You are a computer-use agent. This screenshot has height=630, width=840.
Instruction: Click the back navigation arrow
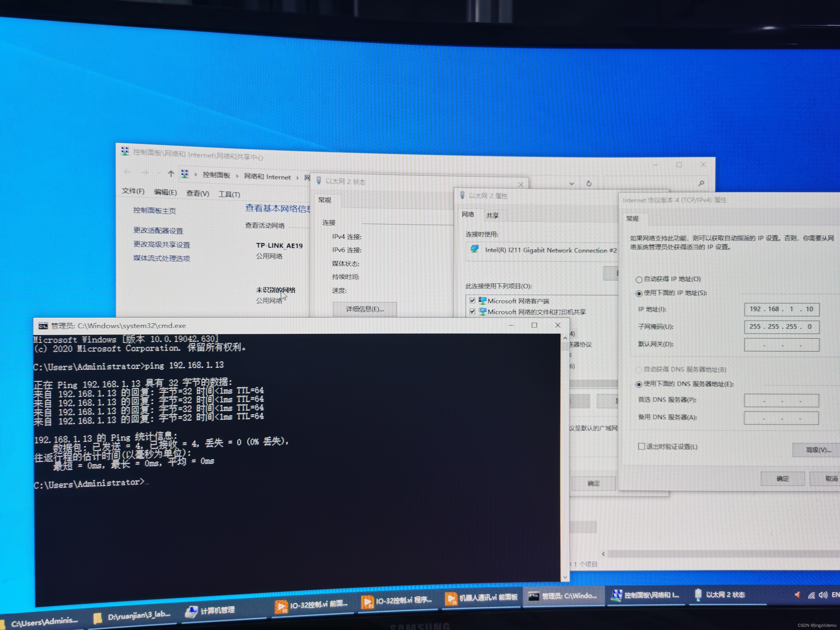(x=127, y=172)
